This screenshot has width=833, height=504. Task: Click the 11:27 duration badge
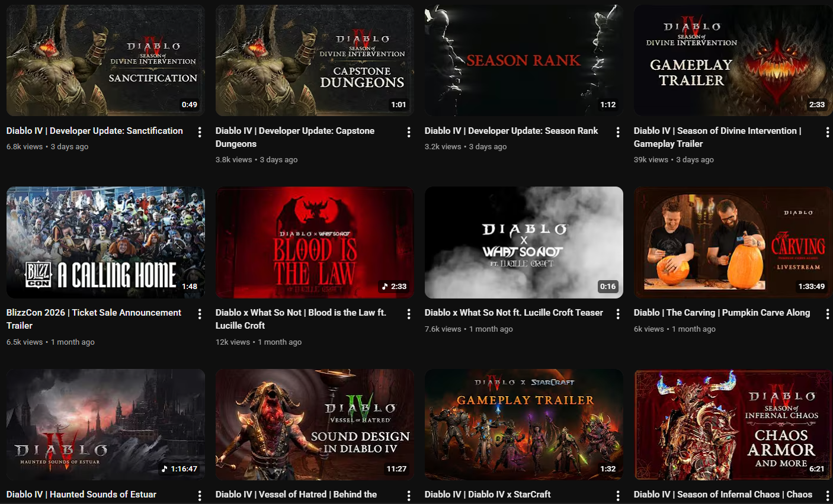coord(396,469)
